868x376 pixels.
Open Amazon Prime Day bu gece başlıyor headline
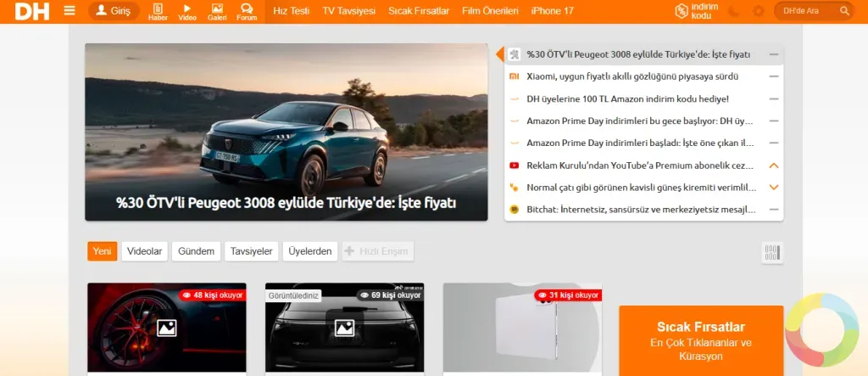641,121
